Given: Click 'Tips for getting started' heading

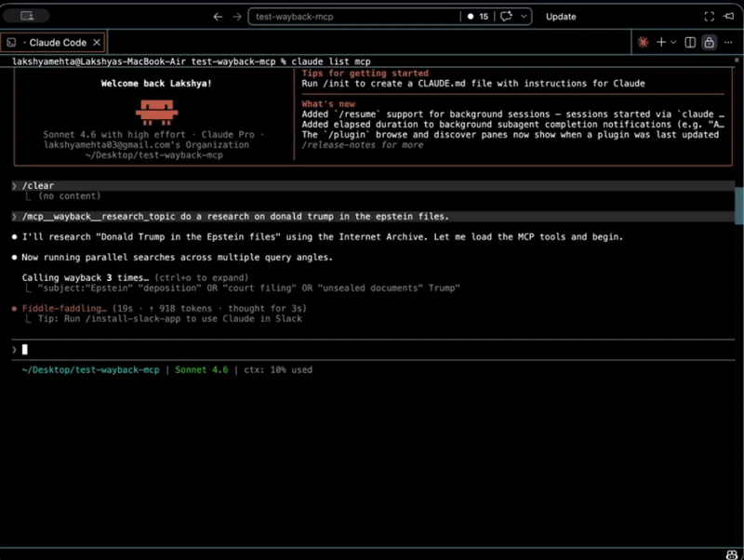Looking at the screenshot, I should click(x=365, y=73).
